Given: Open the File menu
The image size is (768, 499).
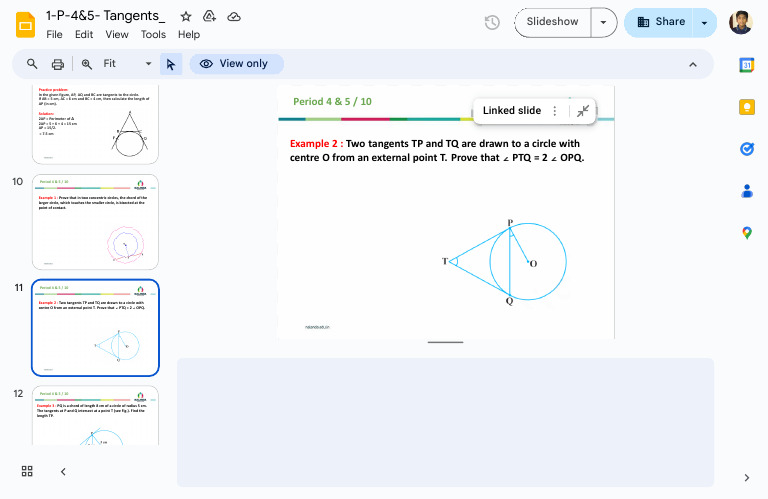Looking at the screenshot, I should click(54, 35).
